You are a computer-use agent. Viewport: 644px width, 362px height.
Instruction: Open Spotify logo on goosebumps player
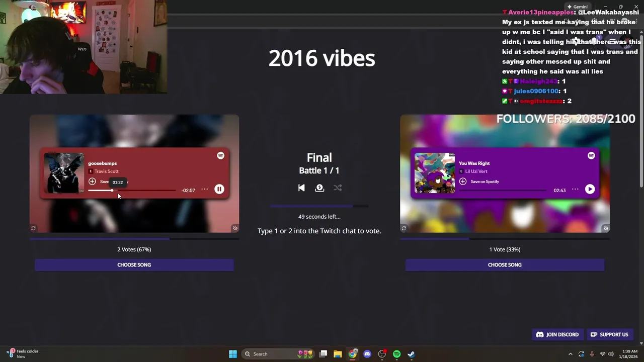(220, 155)
